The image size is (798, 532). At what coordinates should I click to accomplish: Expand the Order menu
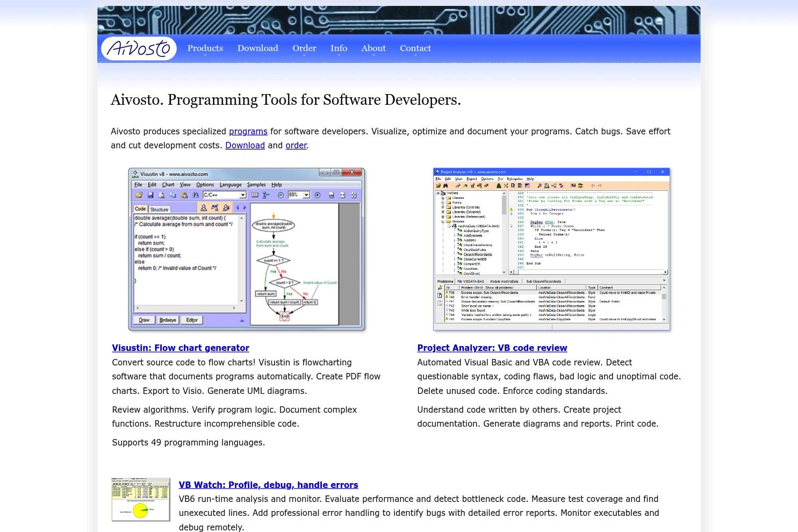pyautogui.click(x=304, y=48)
